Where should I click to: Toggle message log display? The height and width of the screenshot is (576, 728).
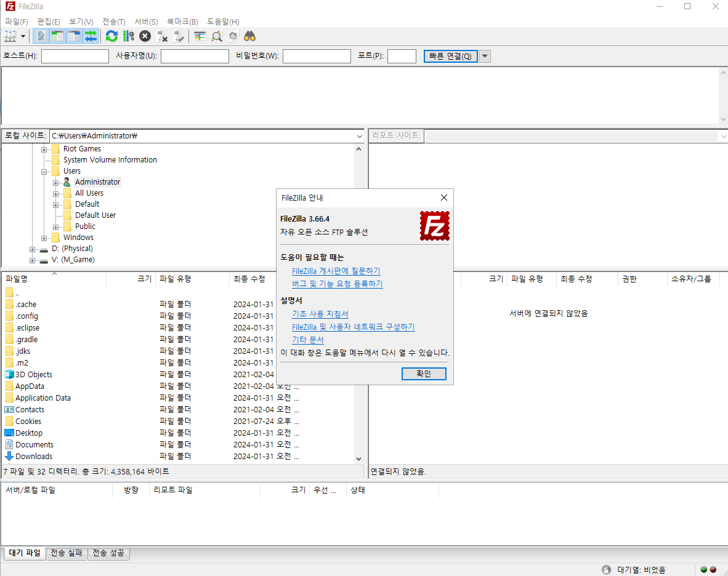[41, 36]
